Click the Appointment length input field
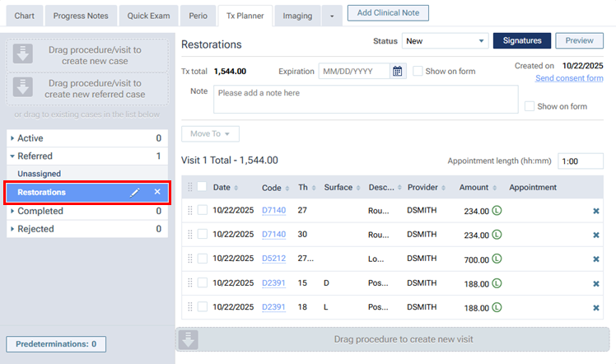616x364 pixels. pyautogui.click(x=580, y=161)
